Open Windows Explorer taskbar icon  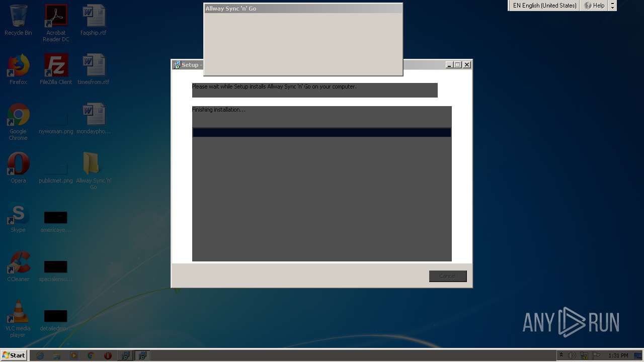click(x=57, y=355)
